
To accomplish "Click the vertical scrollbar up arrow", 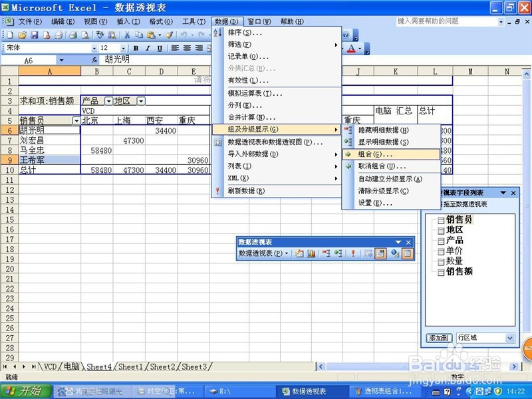I will point(526,74).
